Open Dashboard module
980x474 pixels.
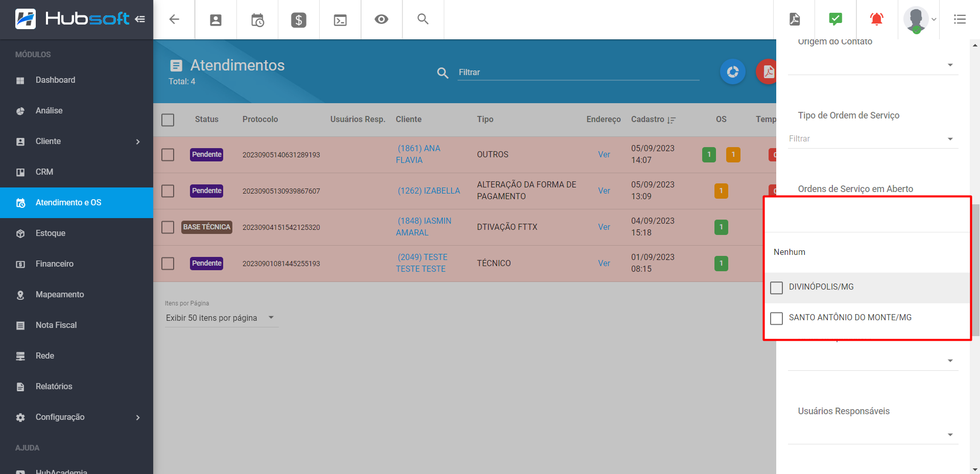(x=77, y=80)
